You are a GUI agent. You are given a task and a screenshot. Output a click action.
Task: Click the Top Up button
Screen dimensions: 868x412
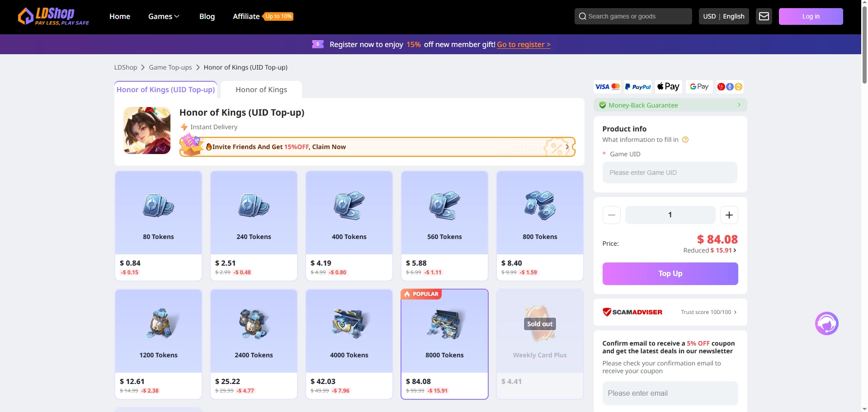670,274
